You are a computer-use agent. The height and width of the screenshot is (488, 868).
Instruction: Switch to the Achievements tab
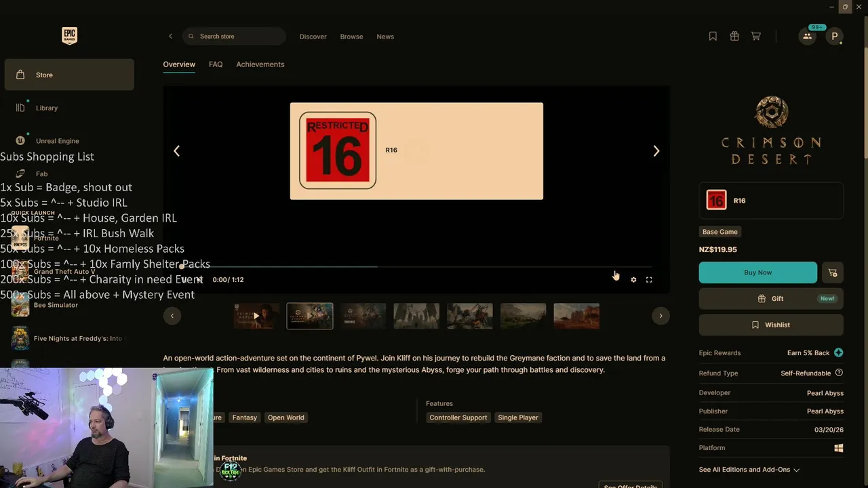[x=260, y=64]
